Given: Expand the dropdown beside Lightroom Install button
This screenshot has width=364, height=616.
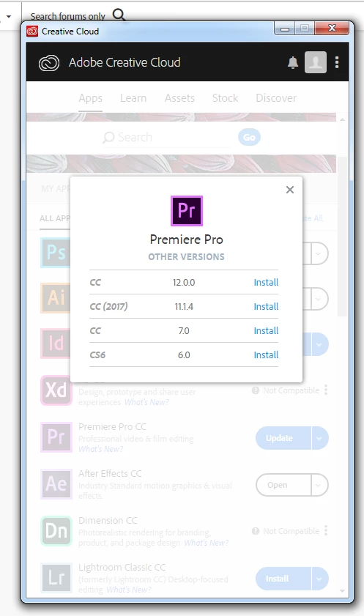Looking at the screenshot, I should coord(319,579).
